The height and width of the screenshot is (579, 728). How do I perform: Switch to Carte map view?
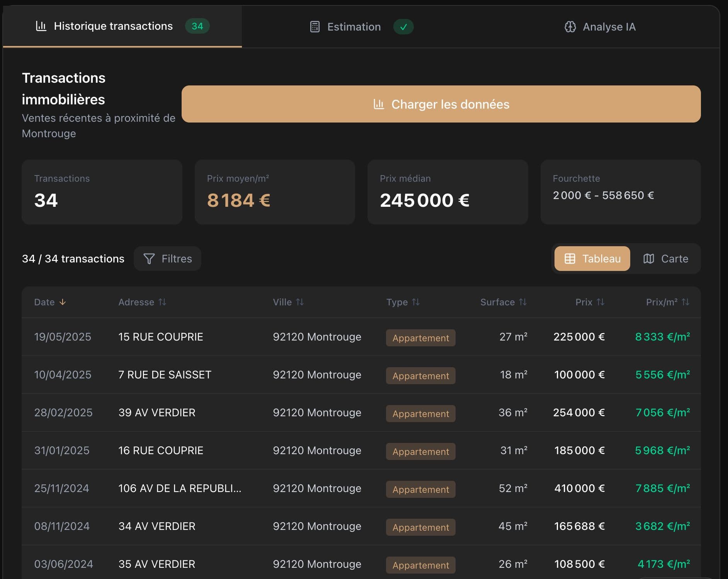click(665, 259)
